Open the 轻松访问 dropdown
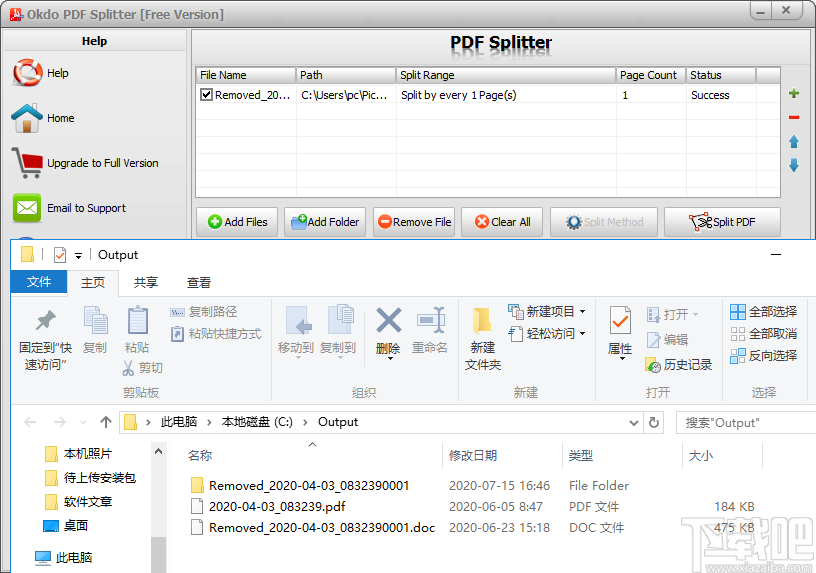Image resolution: width=816 pixels, height=573 pixels. (547, 333)
